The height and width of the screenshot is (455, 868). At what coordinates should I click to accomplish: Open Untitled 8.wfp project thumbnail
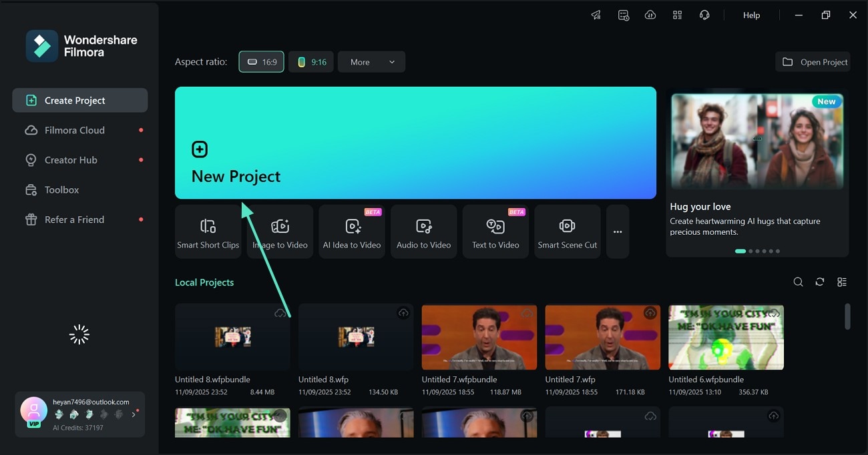point(356,337)
